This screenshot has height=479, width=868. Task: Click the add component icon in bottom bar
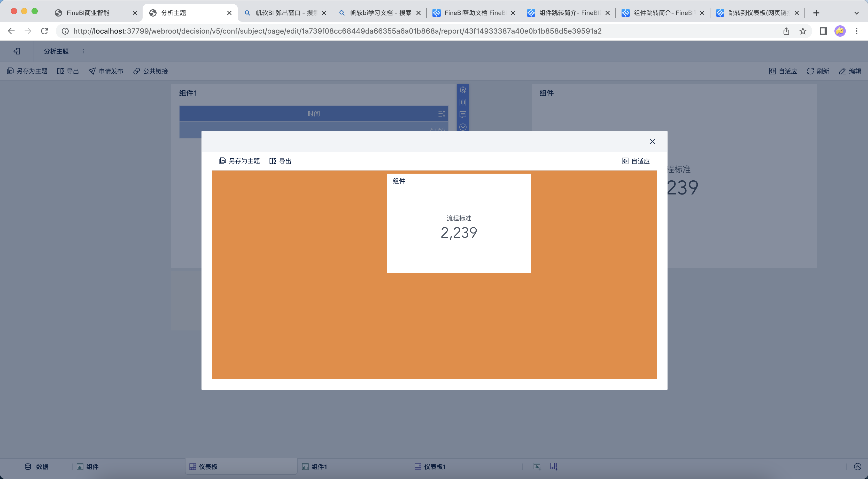(537, 467)
